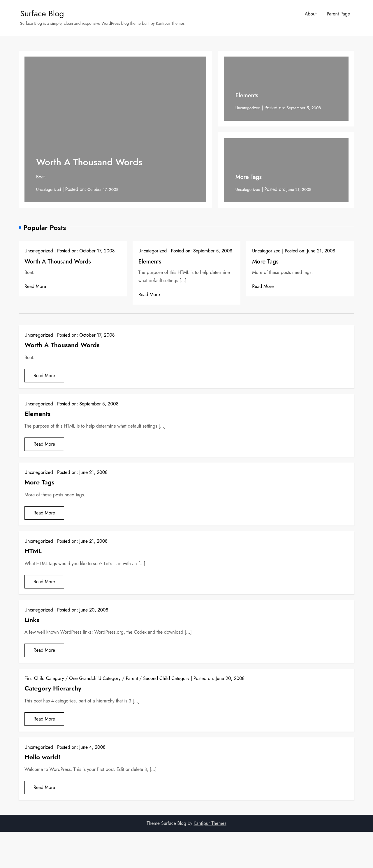The height and width of the screenshot is (868, 373).
Task: Open the Category Hierarchy post title
Action: pyautogui.click(x=53, y=688)
